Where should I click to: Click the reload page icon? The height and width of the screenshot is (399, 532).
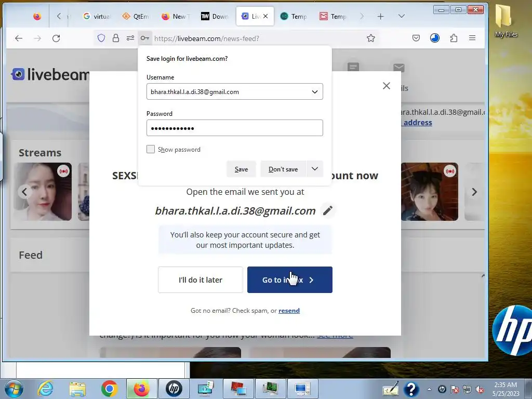tap(56, 38)
